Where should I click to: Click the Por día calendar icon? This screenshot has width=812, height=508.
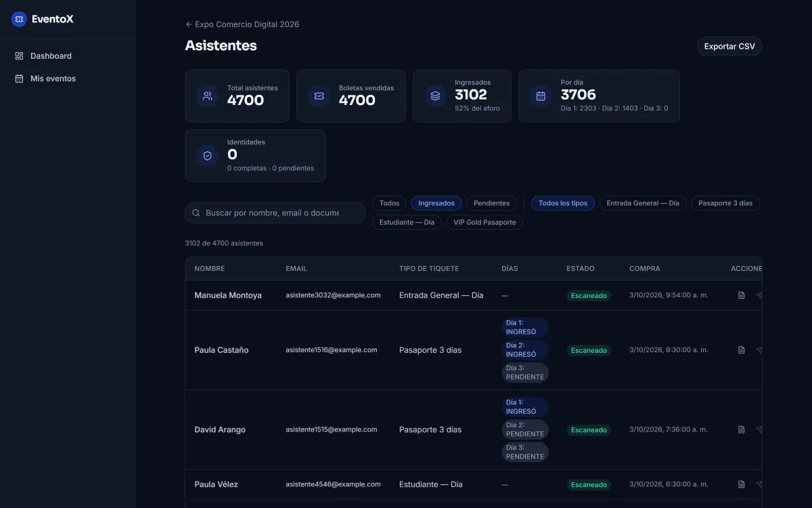point(541,96)
